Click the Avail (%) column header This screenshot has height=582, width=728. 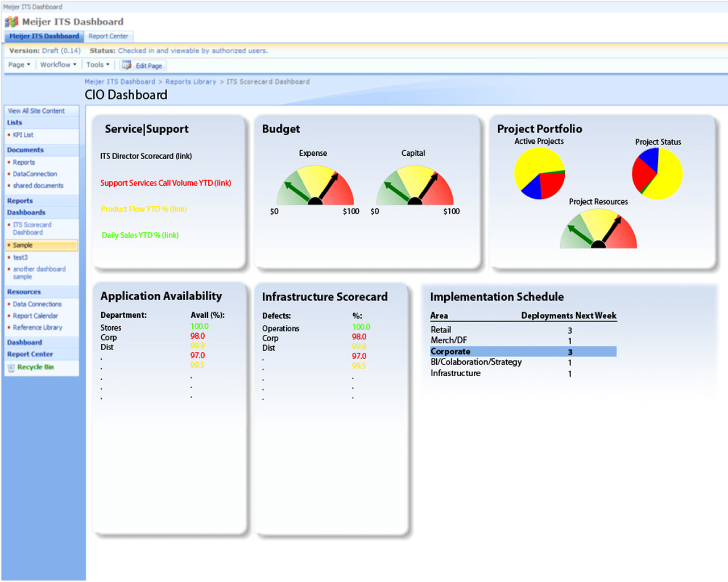[x=208, y=315]
